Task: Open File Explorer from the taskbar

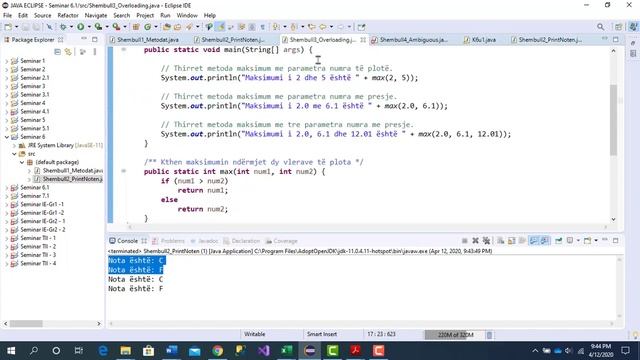Action: coord(126,351)
